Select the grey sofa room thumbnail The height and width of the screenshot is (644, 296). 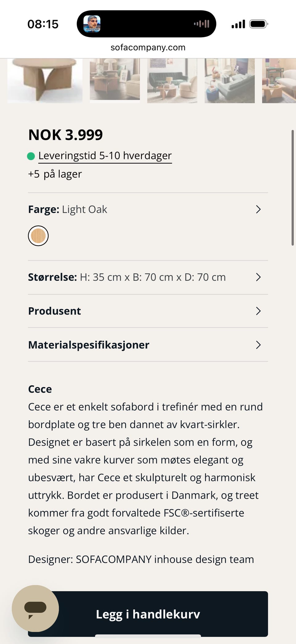[x=230, y=80]
